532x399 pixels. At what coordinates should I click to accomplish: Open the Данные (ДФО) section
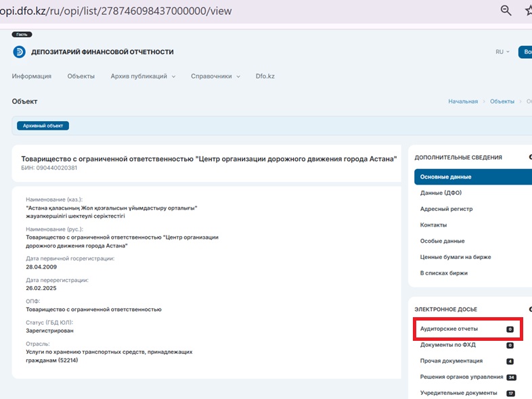coord(441,193)
